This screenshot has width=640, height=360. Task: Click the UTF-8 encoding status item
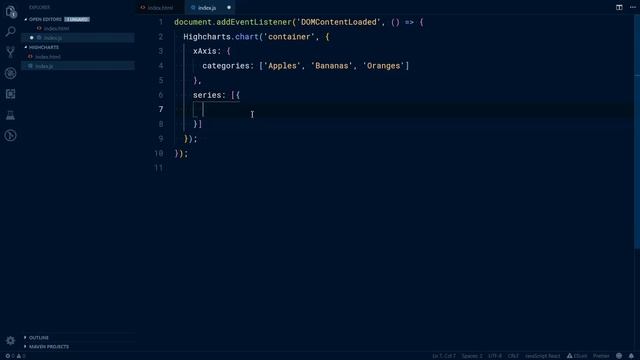(495, 356)
